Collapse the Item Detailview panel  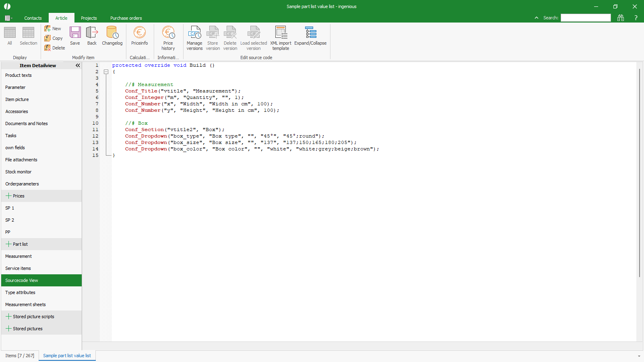(78, 66)
